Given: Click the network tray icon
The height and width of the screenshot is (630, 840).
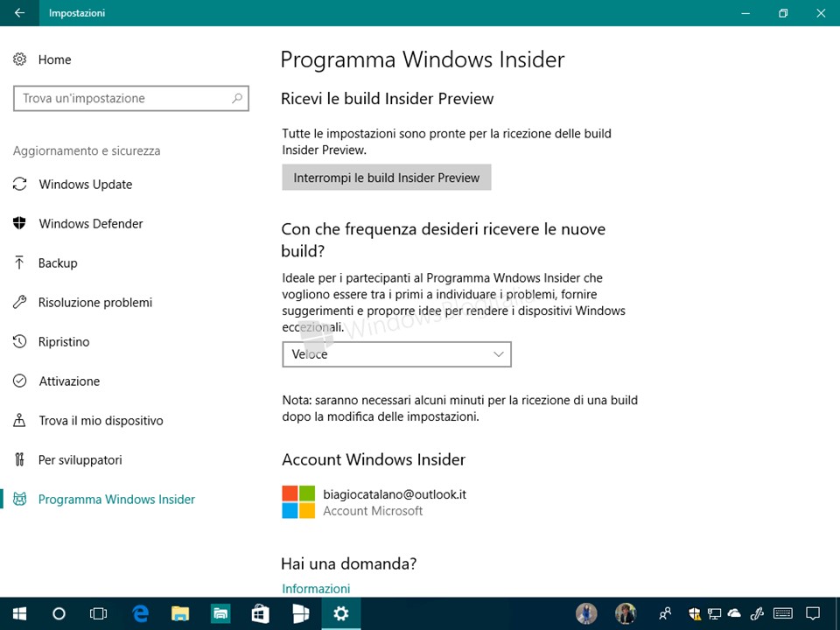Looking at the screenshot, I should coord(714,613).
